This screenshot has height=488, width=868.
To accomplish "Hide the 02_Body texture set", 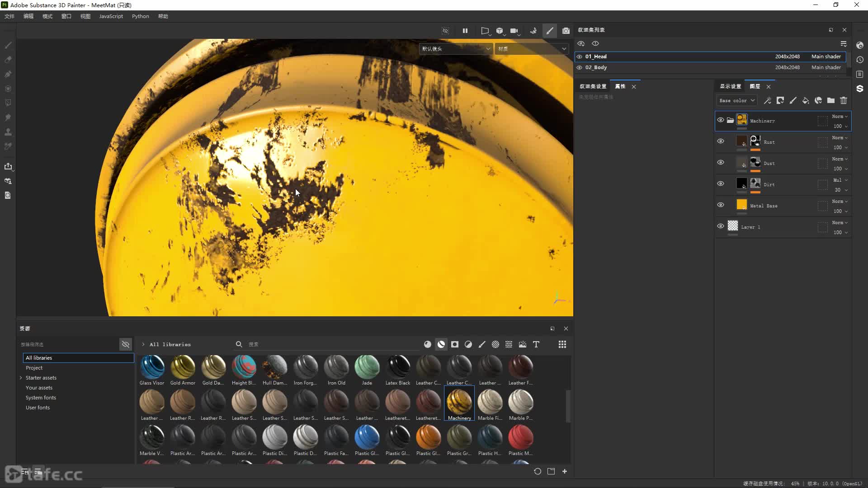I will point(580,67).
